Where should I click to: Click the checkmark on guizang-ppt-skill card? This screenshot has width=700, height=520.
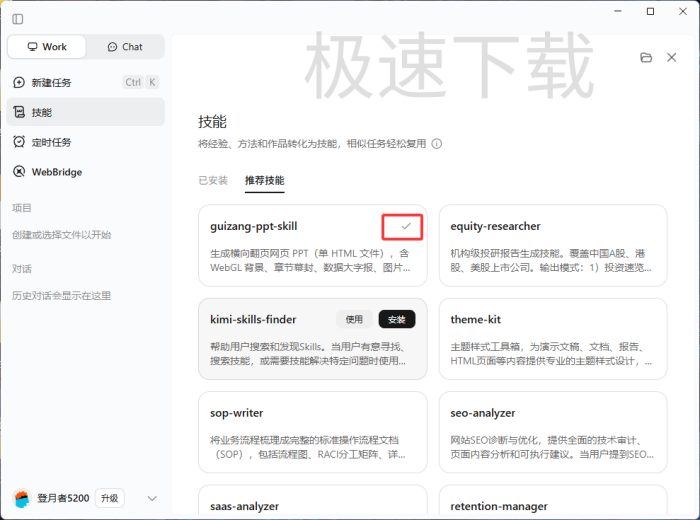pos(406,226)
